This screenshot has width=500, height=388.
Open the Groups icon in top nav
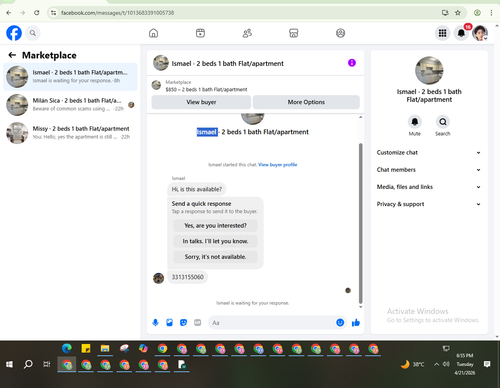tap(340, 33)
